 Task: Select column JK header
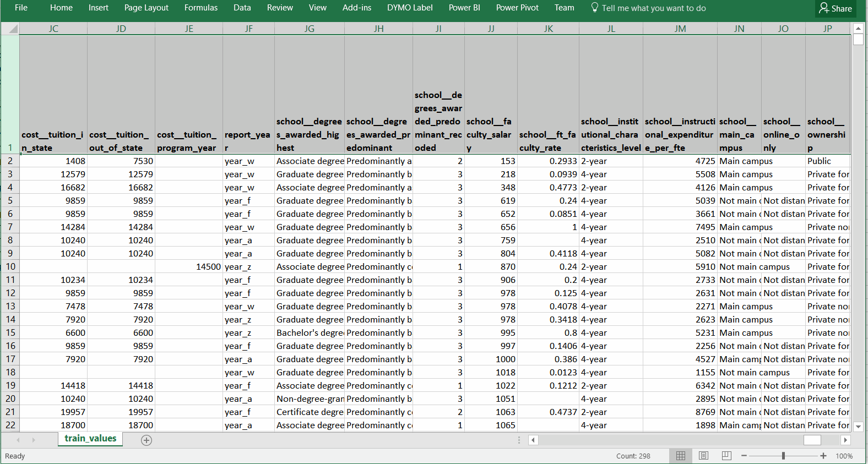point(548,29)
